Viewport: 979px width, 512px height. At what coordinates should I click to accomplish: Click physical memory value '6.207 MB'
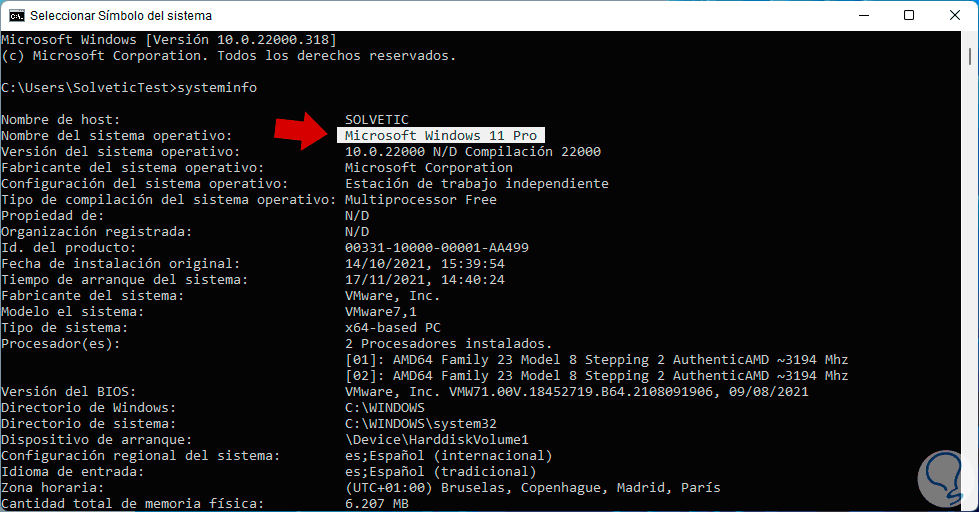pos(376,503)
